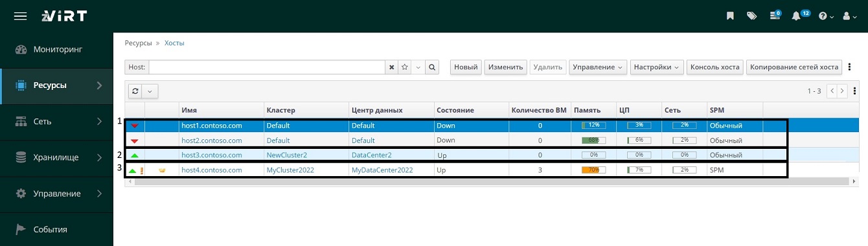The height and width of the screenshot is (246, 868).
Task: Open the DataCenter2 data center link
Action: click(x=371, y=155)
